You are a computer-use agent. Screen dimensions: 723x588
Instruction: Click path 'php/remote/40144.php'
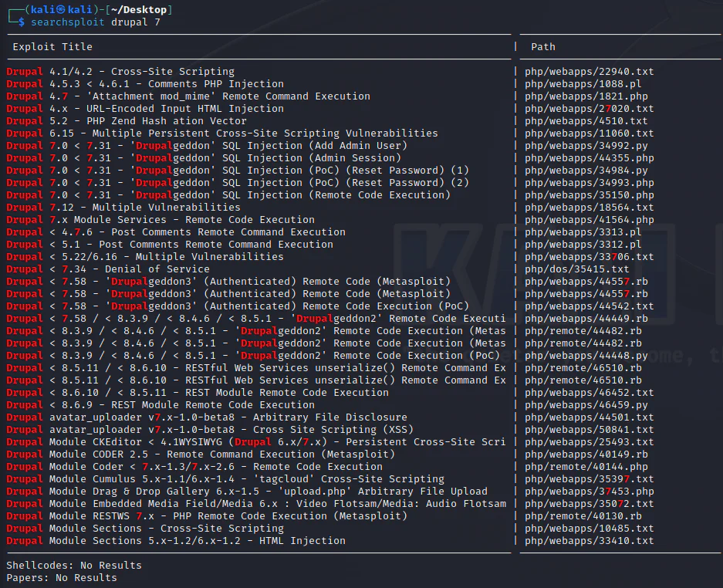(x=586, y=467)
